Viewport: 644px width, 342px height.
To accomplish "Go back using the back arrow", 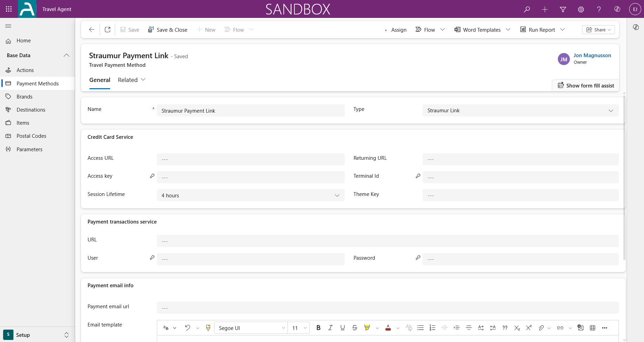I will click(x=92, y=30).
